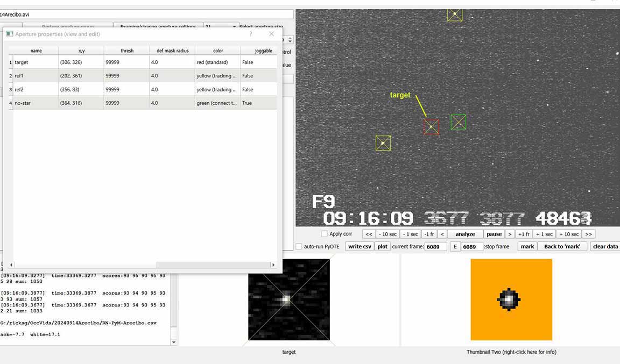Screen dimensions: 620x364
Task: Click the orange Thumbnail Two image
Action: [x=511, y=299]
